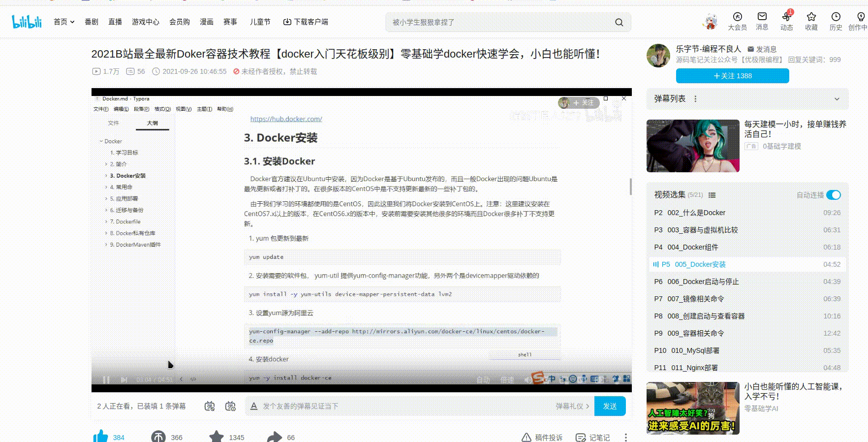Image resolution: width=868 pixels, height=442 pixels.
Task: Open 游戏中心 in top navigation
Action: point(146,22)
